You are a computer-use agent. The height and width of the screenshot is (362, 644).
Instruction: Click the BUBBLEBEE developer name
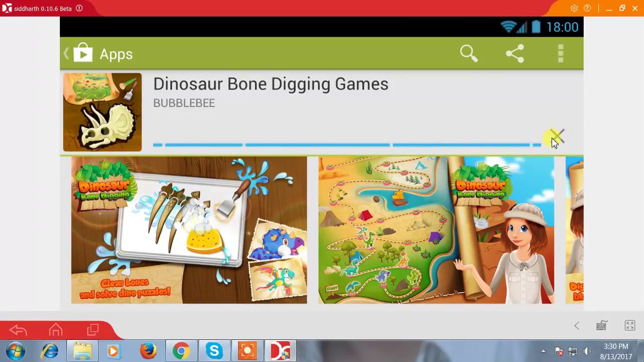tap(184, 103)
